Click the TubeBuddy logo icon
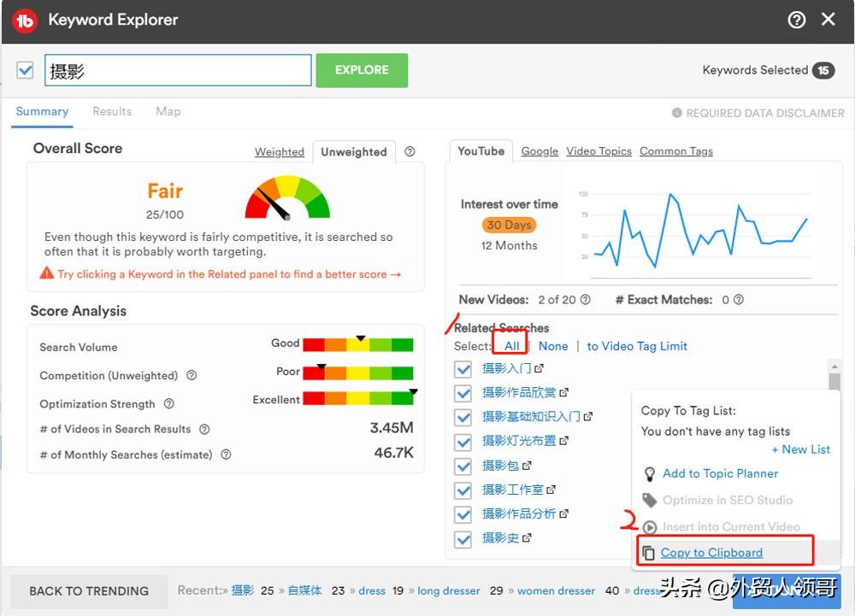 [25, 21]
